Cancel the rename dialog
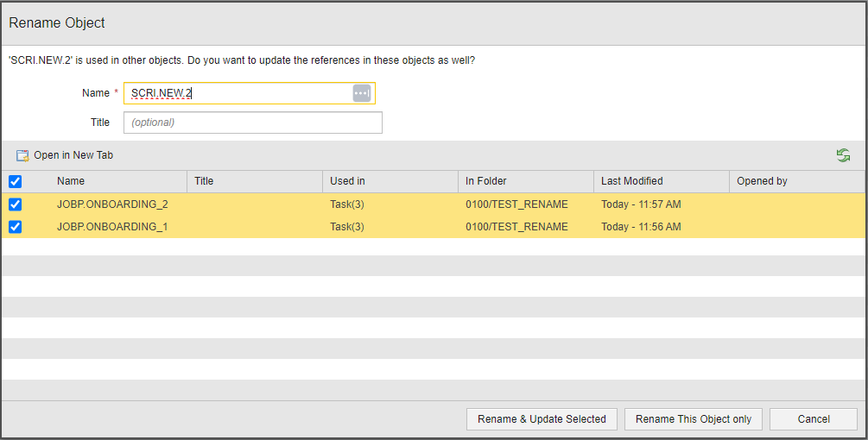The width and height of the screenshot is (868, 440). click(814, 419)
